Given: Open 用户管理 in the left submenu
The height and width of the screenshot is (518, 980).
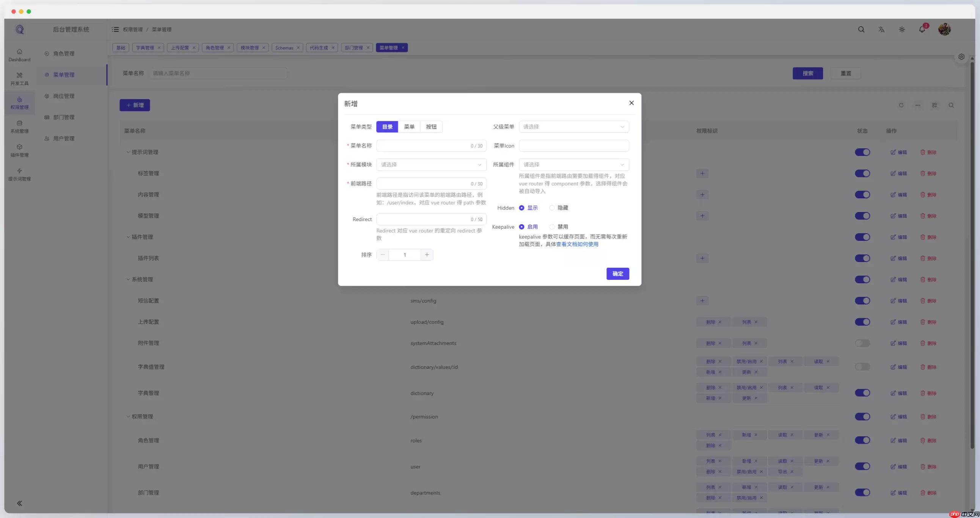Looking at the screenshot, I should tap(64, 138).
